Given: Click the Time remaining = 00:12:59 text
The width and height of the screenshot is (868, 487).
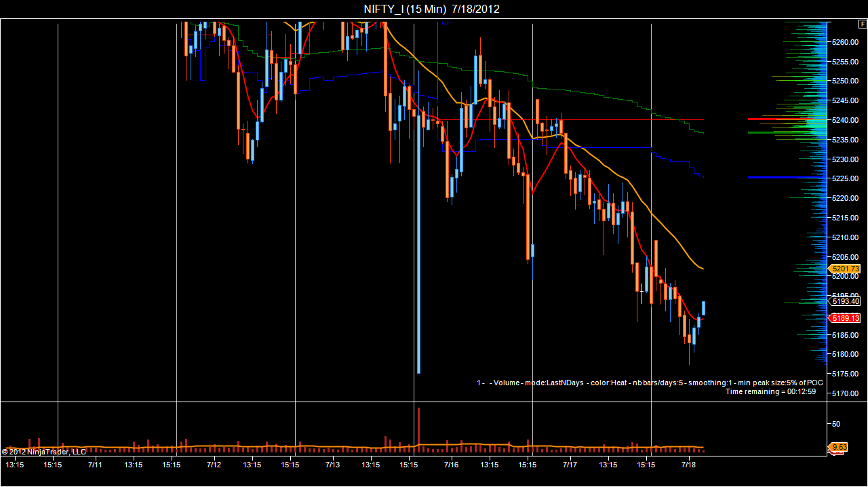Looking at the screenshot, I should [770, 391].
